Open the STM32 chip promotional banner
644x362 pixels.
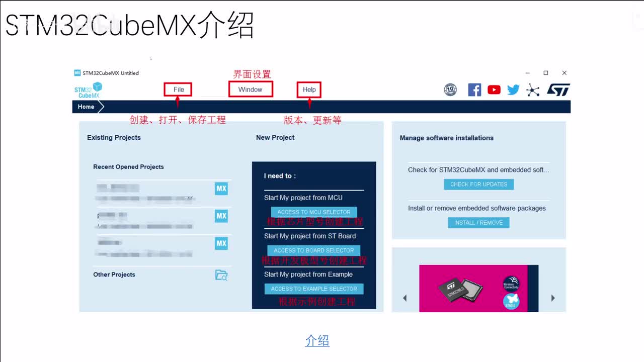tap(478, 289)
